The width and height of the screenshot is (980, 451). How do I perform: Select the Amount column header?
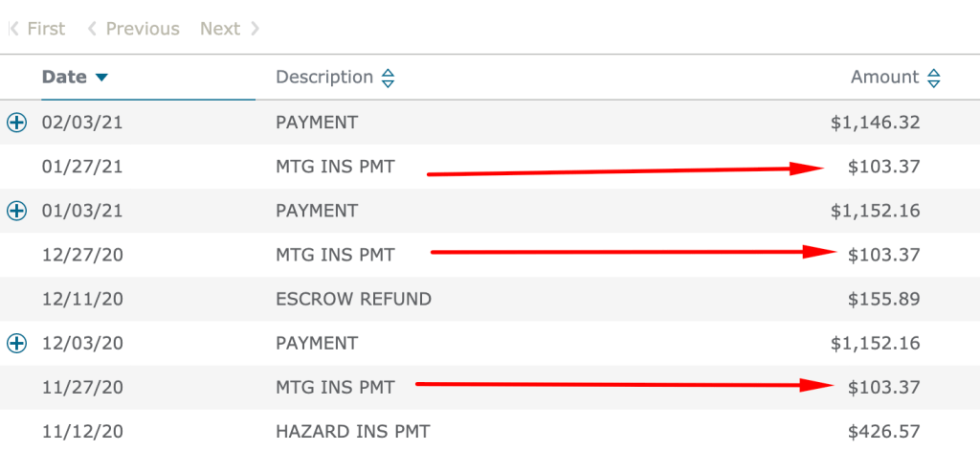(884, 77)
